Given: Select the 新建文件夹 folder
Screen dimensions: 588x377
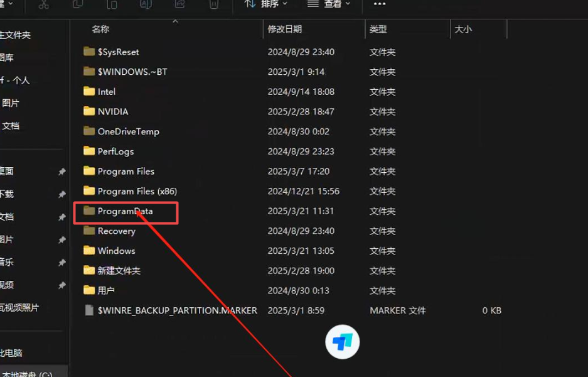Looking at the screenshot, I should pyautogui.click(x=119, y=271).
